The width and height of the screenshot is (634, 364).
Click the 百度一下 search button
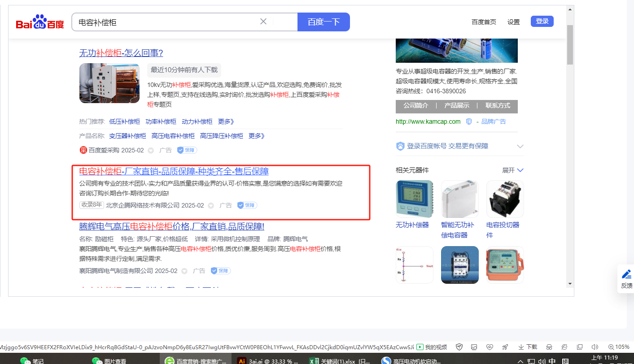coord(324,22)
